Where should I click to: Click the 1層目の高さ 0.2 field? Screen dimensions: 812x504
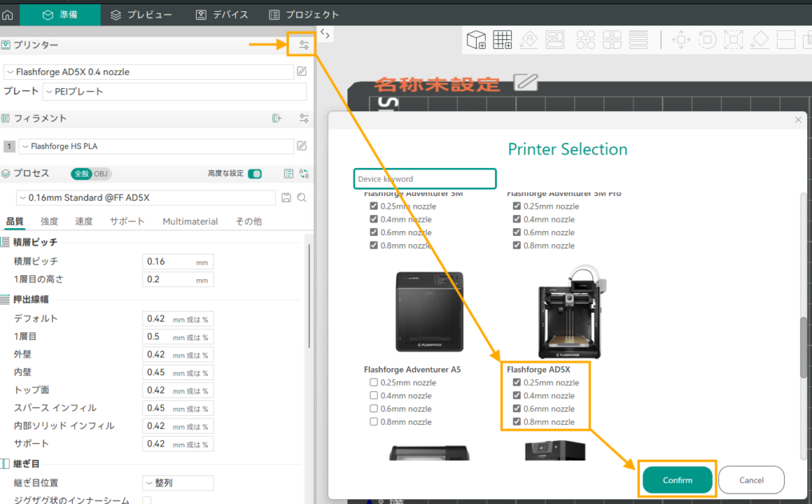pyautogui.click(x=178, y=279)
